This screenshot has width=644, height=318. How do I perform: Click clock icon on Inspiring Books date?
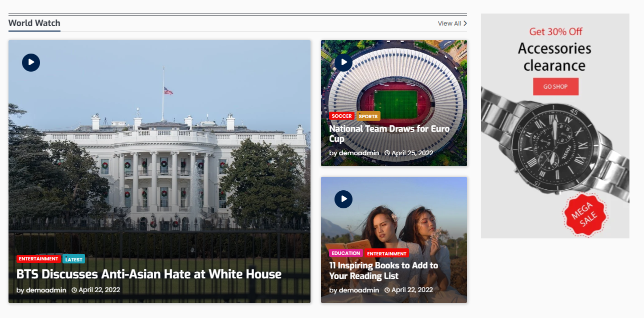point(387,290)
